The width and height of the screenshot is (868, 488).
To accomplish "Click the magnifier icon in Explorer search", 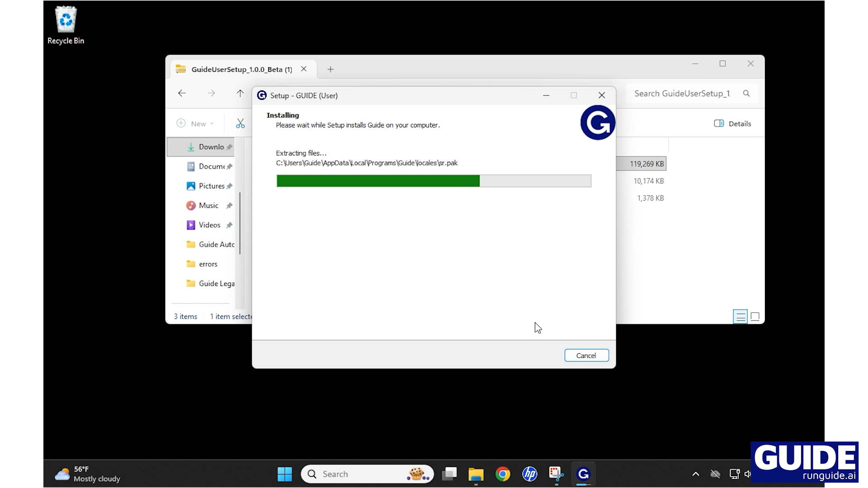I will coord(746,94).
